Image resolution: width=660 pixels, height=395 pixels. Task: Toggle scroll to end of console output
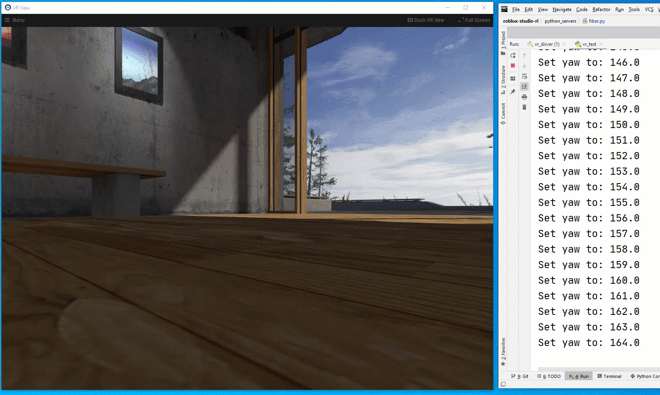click(524, 86)
